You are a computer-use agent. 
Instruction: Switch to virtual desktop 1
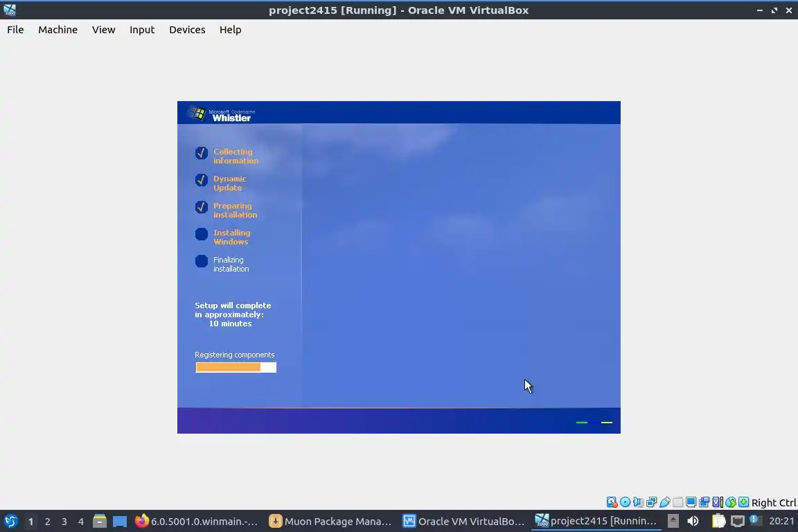click(x=31, y=522)
